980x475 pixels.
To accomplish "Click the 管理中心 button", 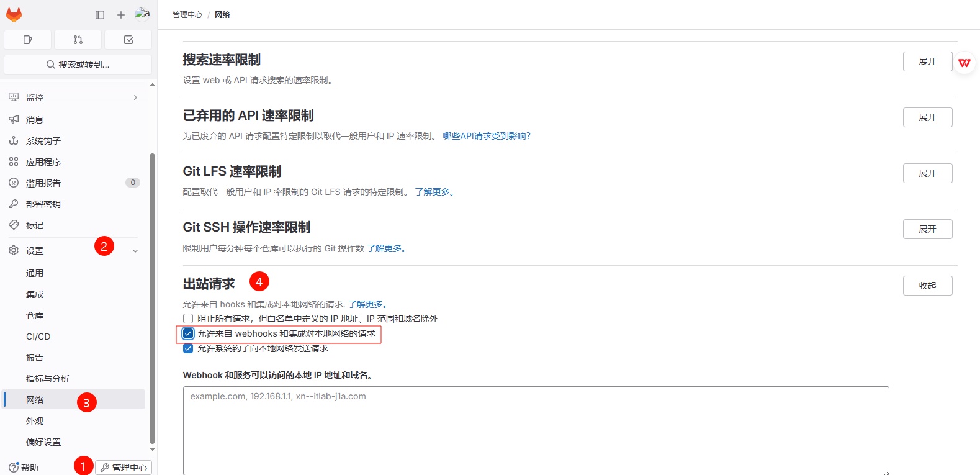I will [x=124, y=467].
